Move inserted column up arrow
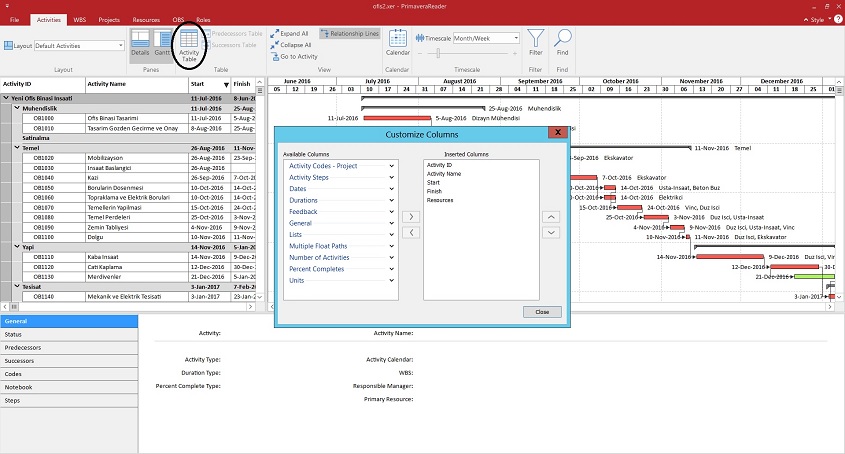 (x=550, y=216)
